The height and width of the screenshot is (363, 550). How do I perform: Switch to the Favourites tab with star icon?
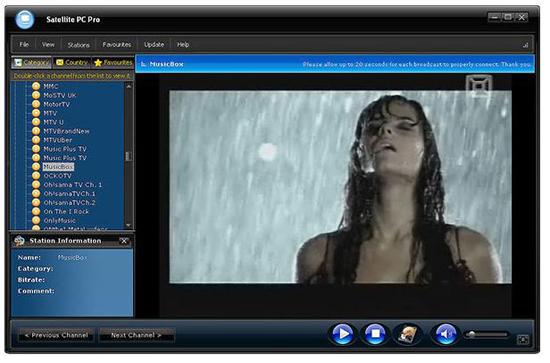click(x=114, y=63)
